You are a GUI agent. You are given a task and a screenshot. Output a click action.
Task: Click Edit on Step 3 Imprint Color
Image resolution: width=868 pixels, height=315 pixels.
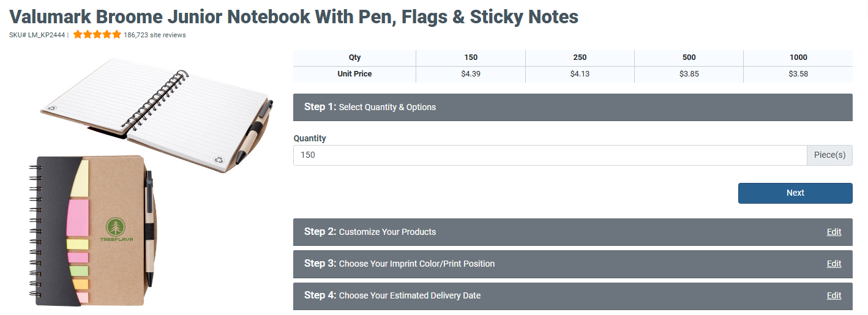[x=834, y=264]
